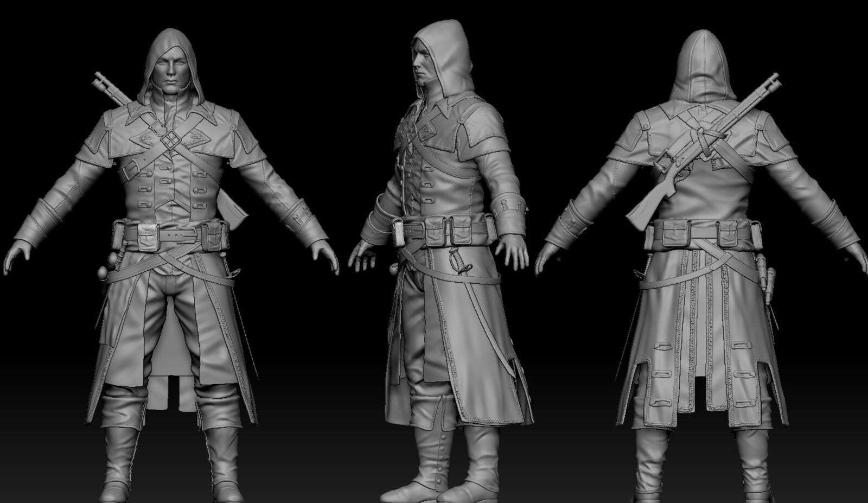This screenshot has height=503, width=868.
Task: Click the face of the front-view character
Action: pos(170,71)
